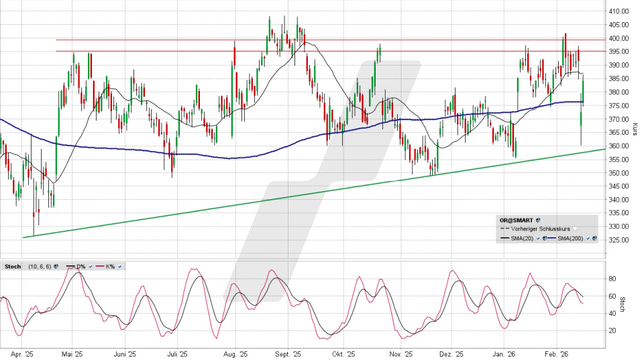Screen dimensions: 644x362
Task: Click the red K% line swatch
Action: tap(101, 267)
